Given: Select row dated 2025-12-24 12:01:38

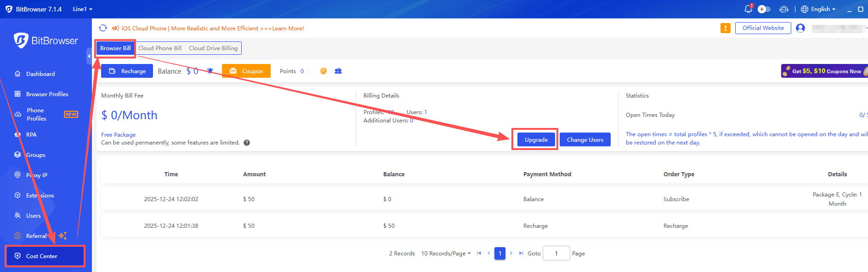Looking at the screenshot, I should point(484,226).
